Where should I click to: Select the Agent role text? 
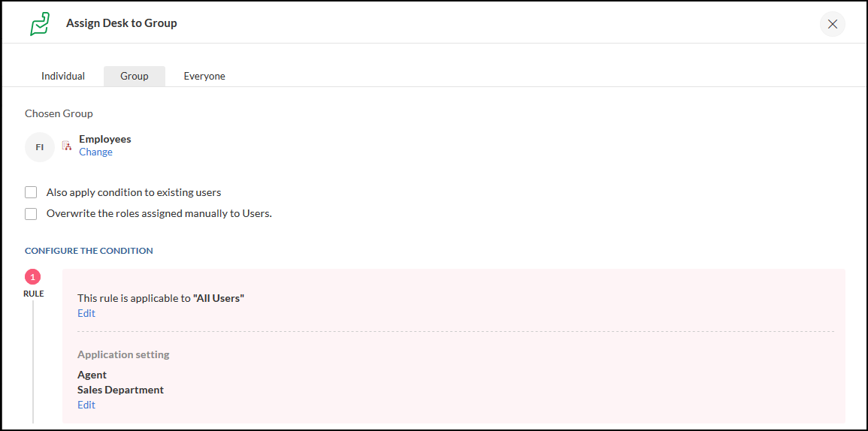[92, 375]
